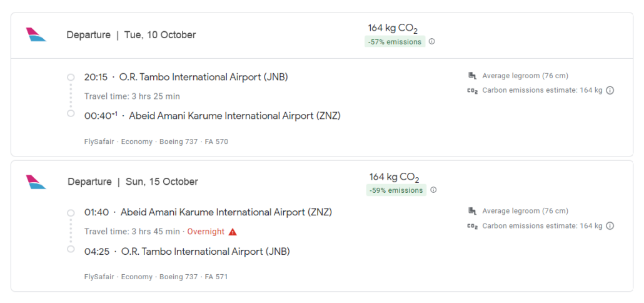Click the red Overnight warning triangle
This screenshot has height=303, width=644.
point(233,232)
